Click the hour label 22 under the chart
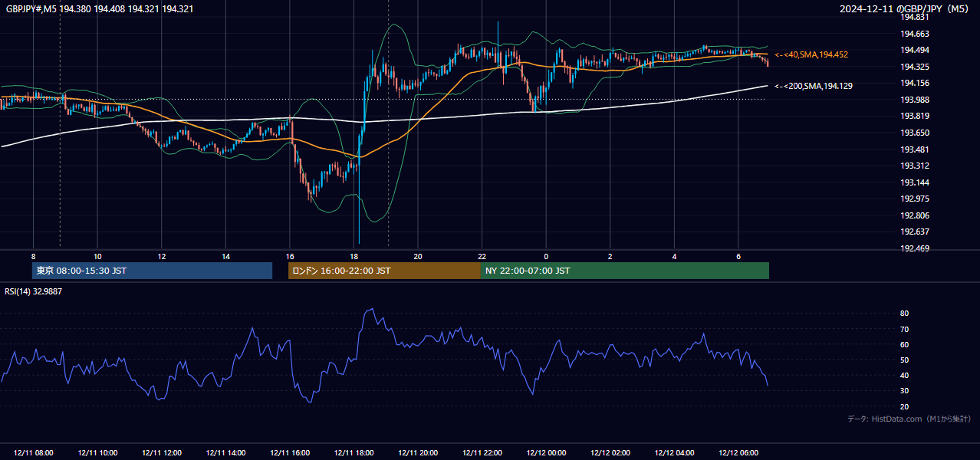Image resolution: width=980 pixels, height=460 pixels. point(482,256)
